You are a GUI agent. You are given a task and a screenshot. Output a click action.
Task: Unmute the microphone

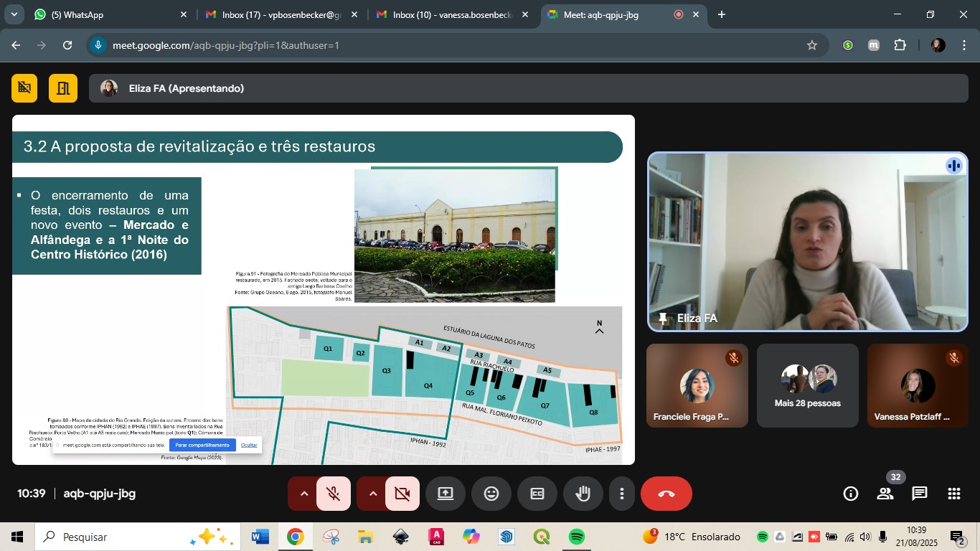point(334,494)
